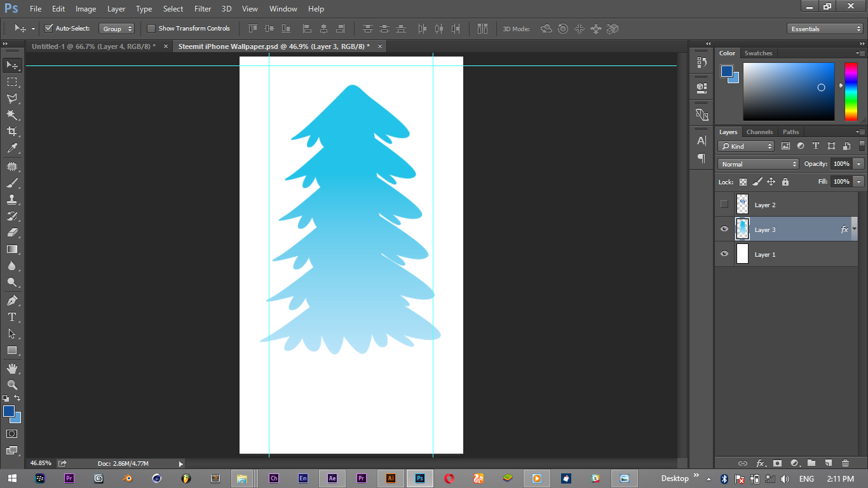Select the Eyedropper tool
This screenshot has width=868, height=488.
pos(12,148)
